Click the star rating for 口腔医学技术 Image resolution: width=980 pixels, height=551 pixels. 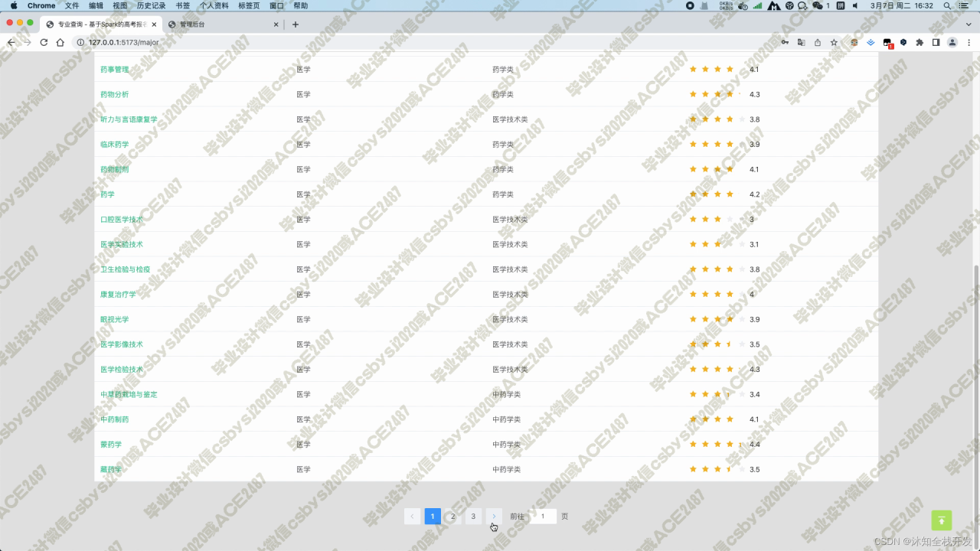(717, 220)
